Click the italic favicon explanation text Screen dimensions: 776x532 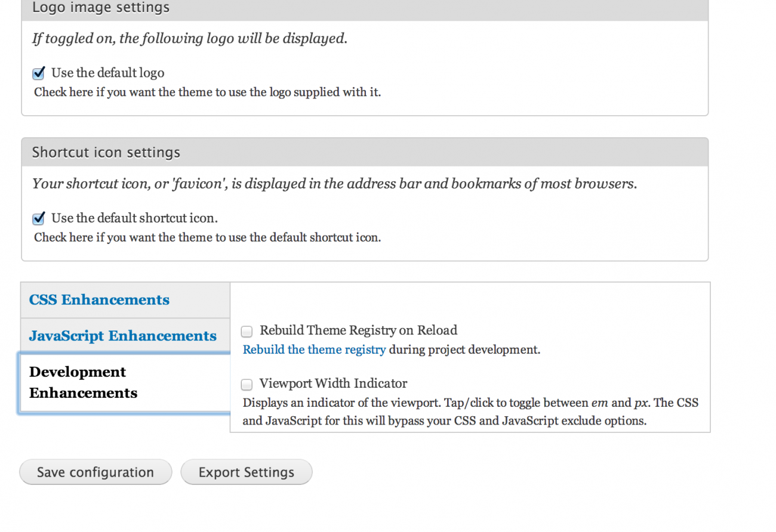[334, 184]
